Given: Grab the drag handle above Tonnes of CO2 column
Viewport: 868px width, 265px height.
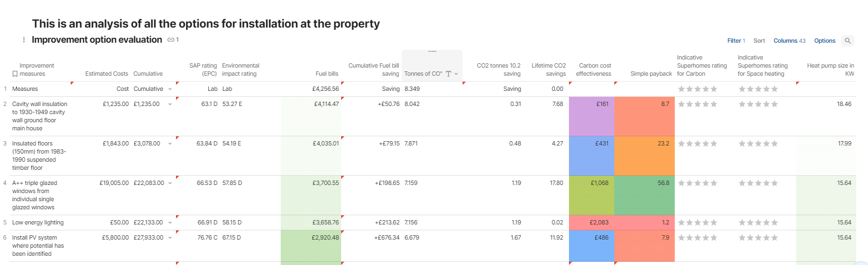Looking at the screenshot, I should coord(432,52).
